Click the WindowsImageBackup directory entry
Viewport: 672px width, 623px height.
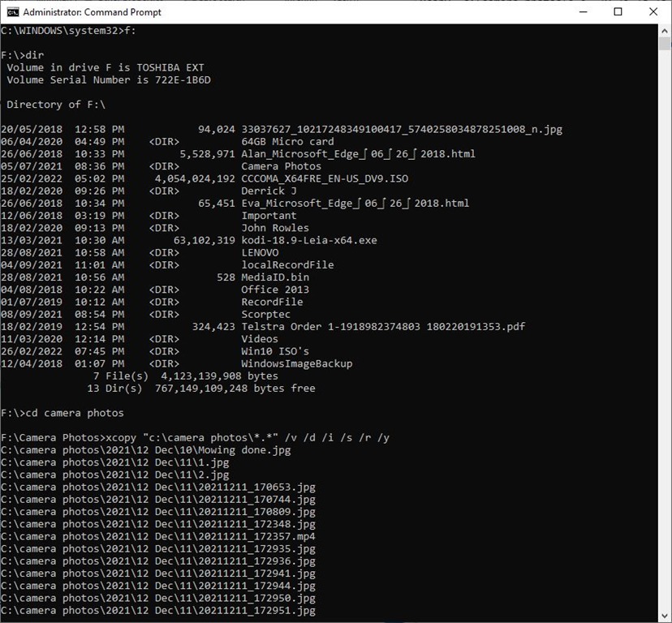click(296, 363)
